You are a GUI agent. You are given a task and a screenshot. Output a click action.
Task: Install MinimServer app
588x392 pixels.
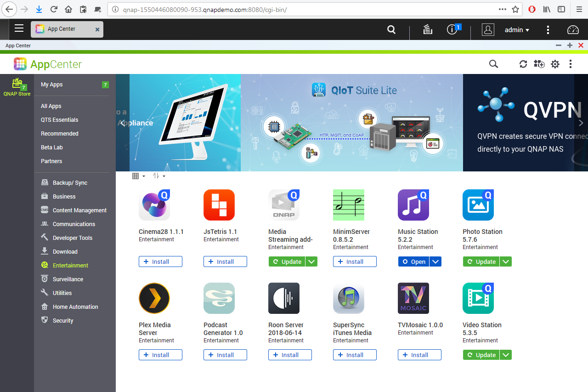coord(355,261)
